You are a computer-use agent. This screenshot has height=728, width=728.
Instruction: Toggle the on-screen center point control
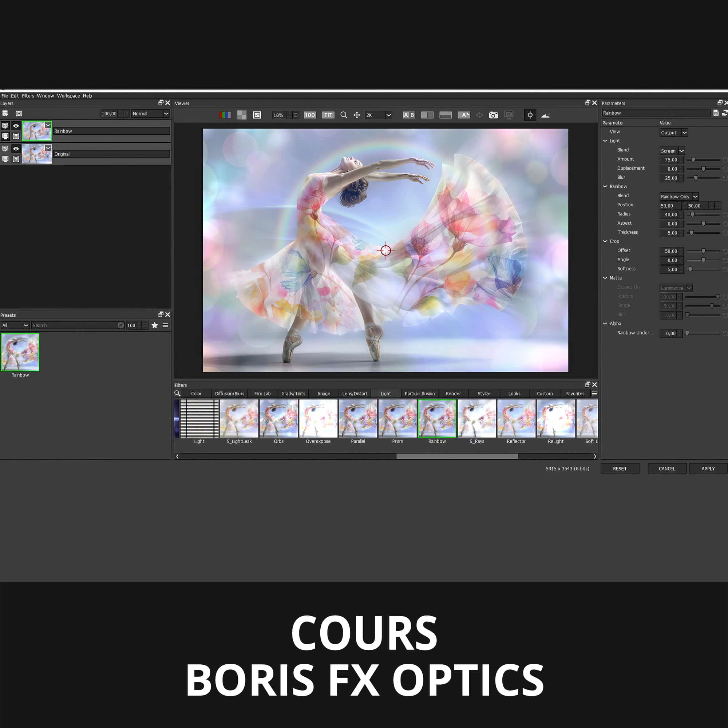[x=530, y=115]
